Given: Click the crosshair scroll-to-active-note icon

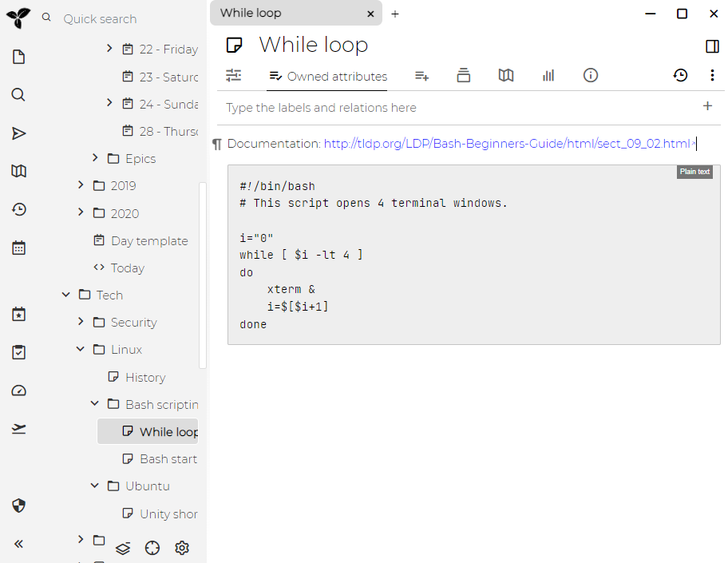Looking at the screenshot, I should 152,548.
